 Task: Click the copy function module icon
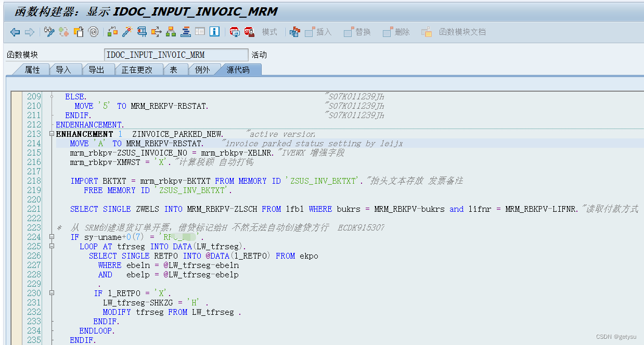coord(79,32)
